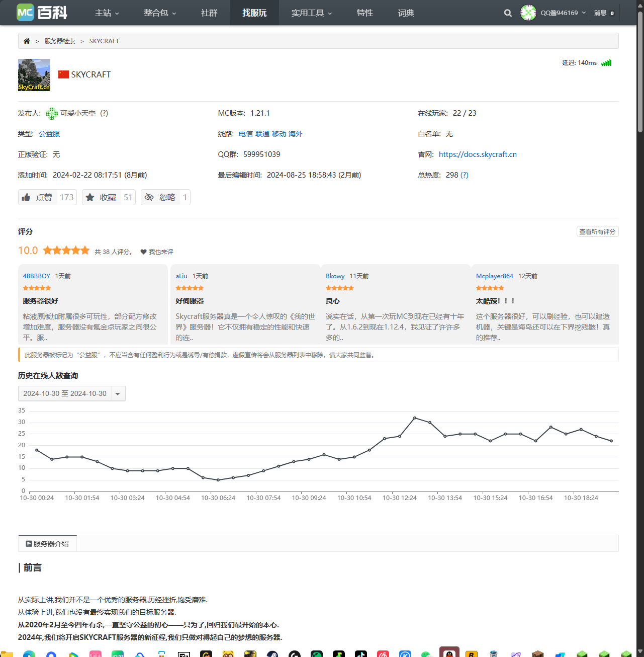Go home via breadcrumb house icon
Image resolution: width=644 pixels, height=657 pixels.
click(27, 41)
